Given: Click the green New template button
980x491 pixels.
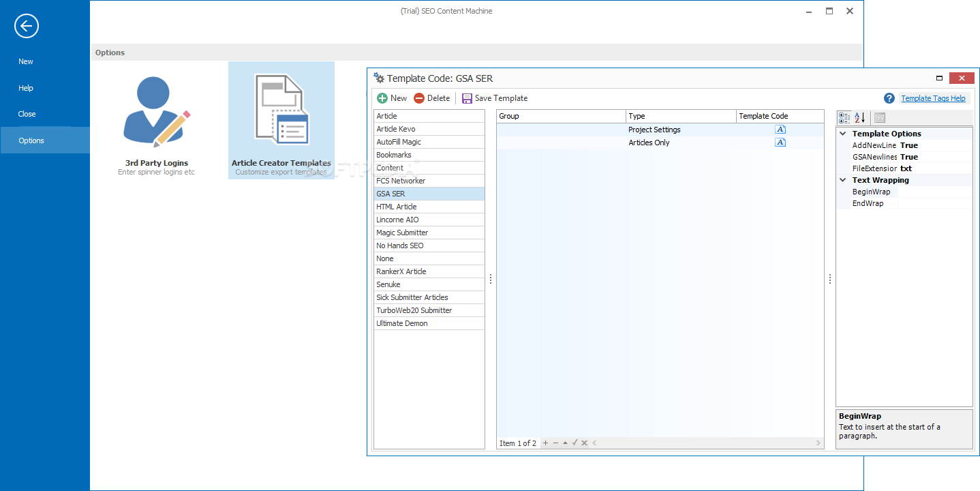Looking at the screenshot, I should pos(392,98).
